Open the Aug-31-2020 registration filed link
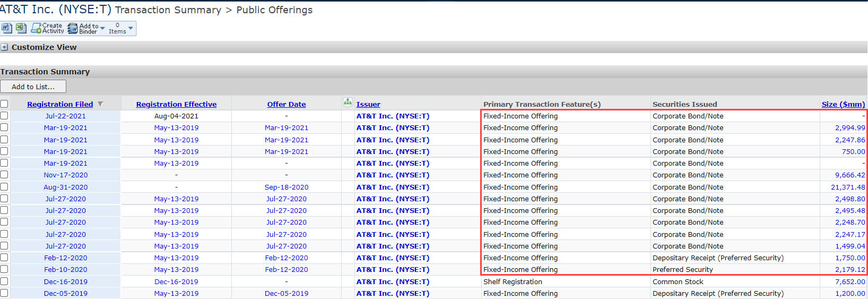This screenshot has height=299, width=868. 66,187
